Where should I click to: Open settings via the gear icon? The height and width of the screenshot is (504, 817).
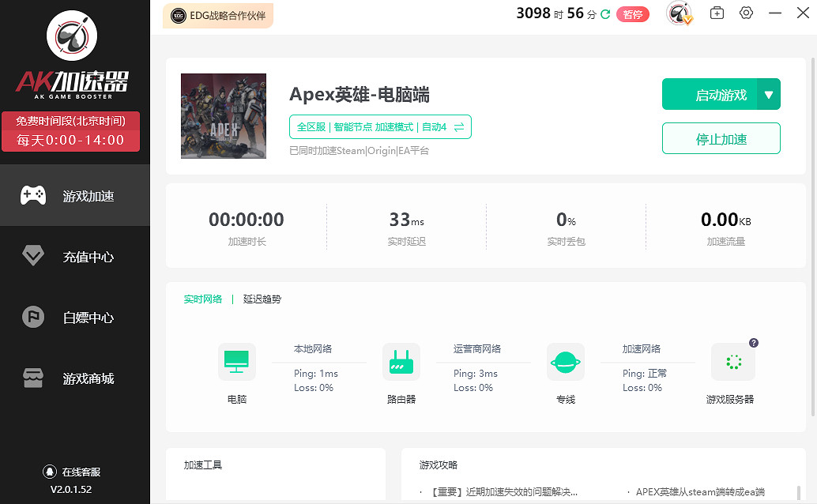coord(746,13)
